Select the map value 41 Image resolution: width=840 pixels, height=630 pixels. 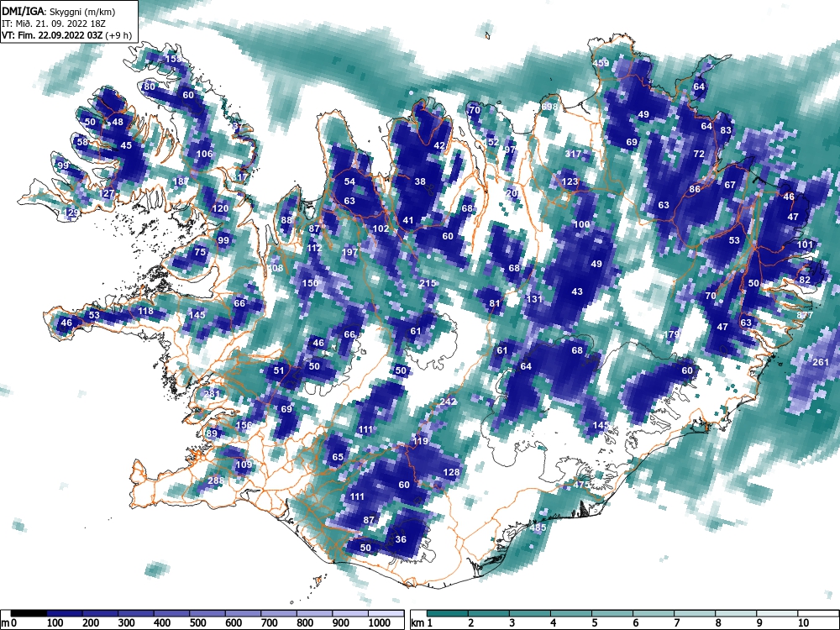408,219
